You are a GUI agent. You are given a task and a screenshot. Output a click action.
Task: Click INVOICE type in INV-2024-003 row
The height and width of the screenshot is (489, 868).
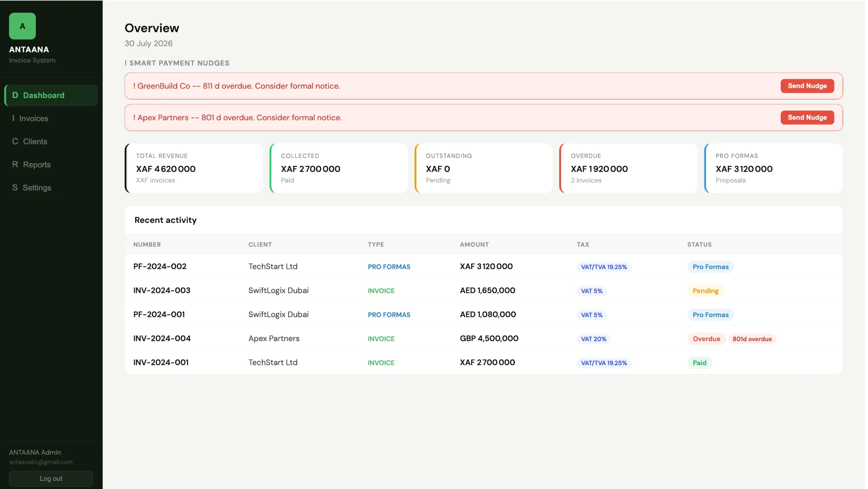tap(381, 291)
